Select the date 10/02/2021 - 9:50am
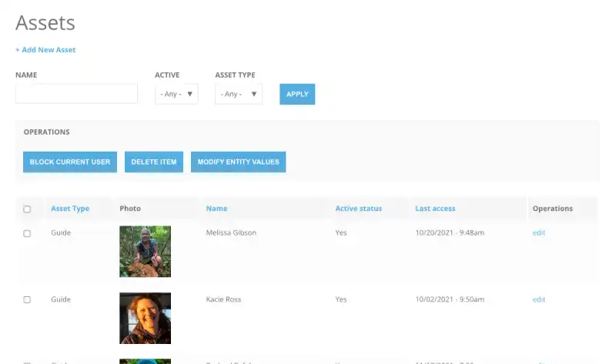The image size is (616, 364). (450, 299)
